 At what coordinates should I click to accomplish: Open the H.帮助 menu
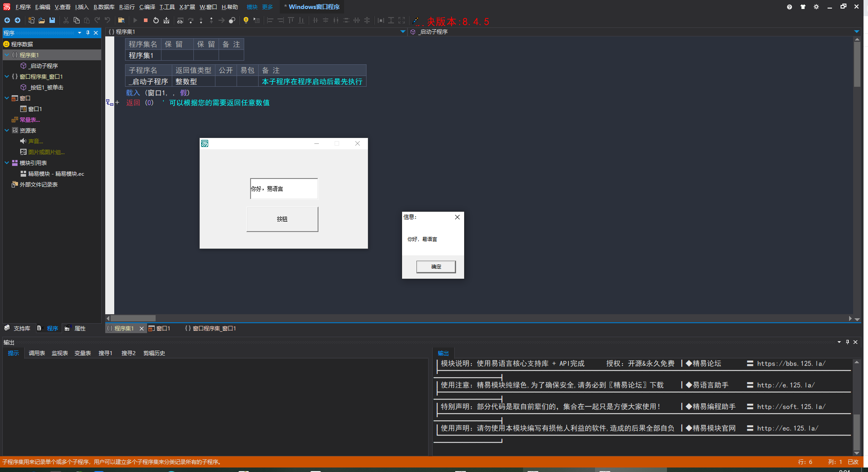click(x=230, y=7)
